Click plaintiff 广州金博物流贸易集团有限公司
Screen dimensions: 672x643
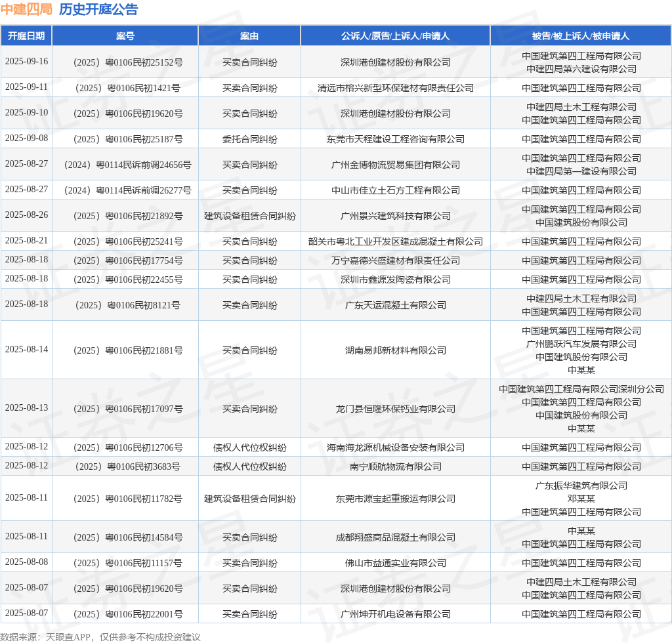(395, 165)
